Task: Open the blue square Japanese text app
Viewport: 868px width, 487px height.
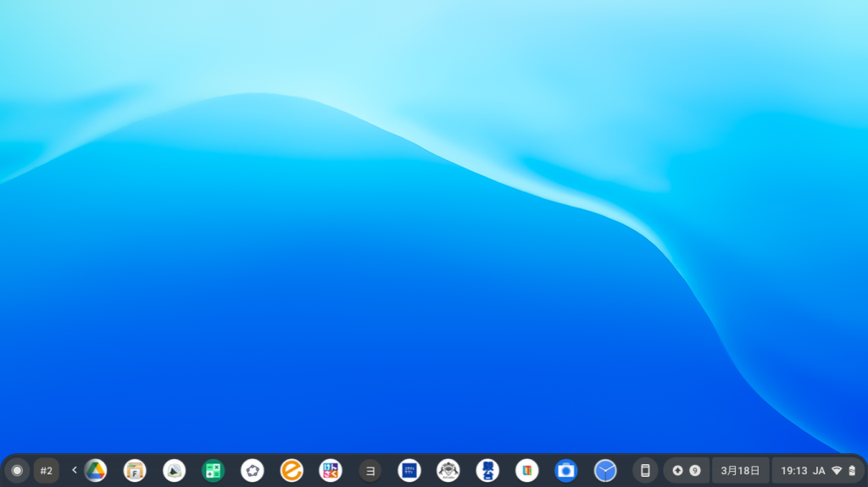Action: click(x=409, y=471)
